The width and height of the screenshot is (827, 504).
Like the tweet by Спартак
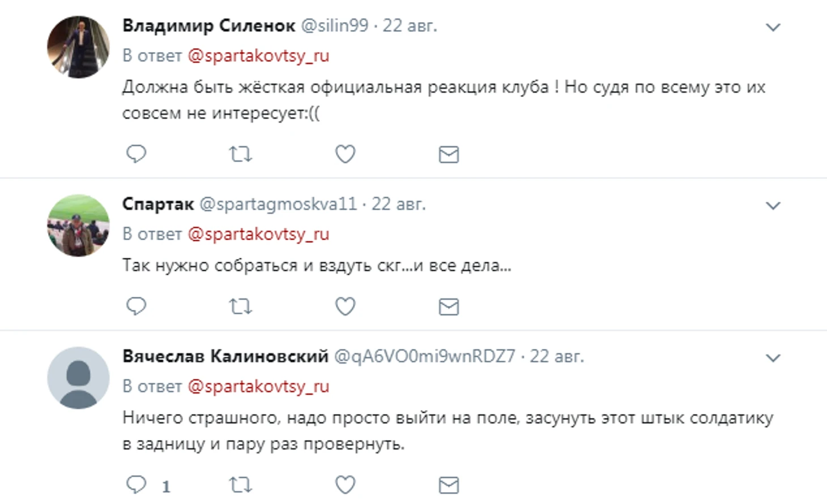345,306
